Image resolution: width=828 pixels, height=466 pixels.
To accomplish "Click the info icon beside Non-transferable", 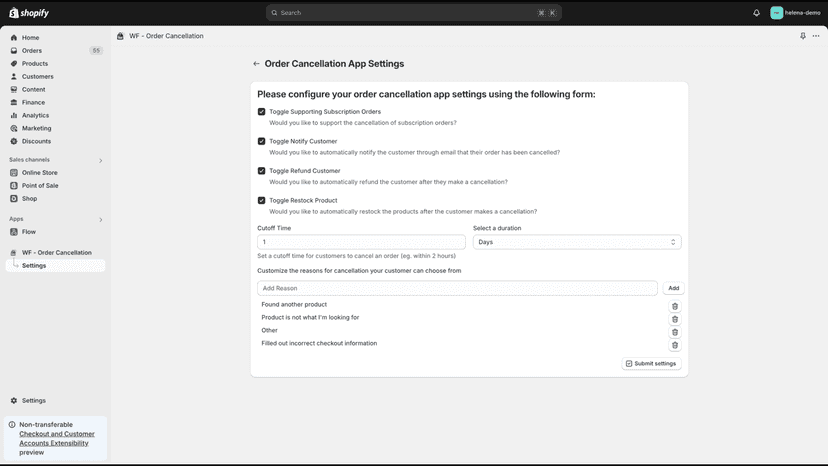I will point(12,425).
